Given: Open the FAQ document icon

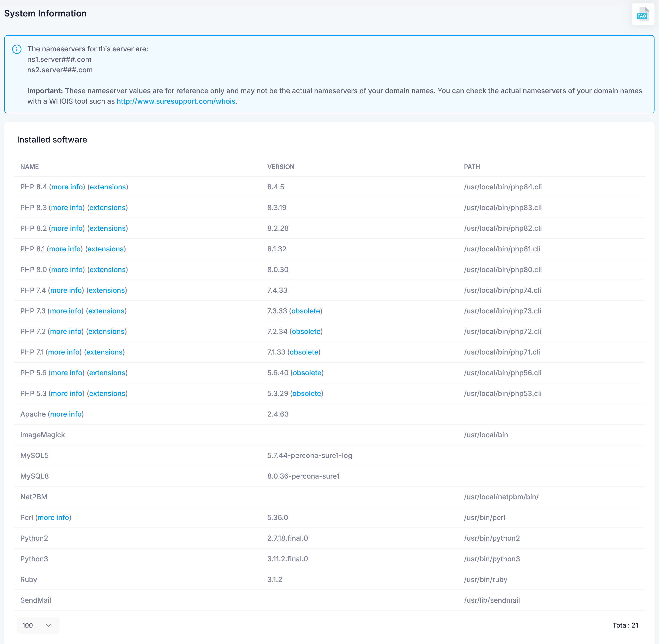Looking at the screenshot, I should tap(643, 14).
